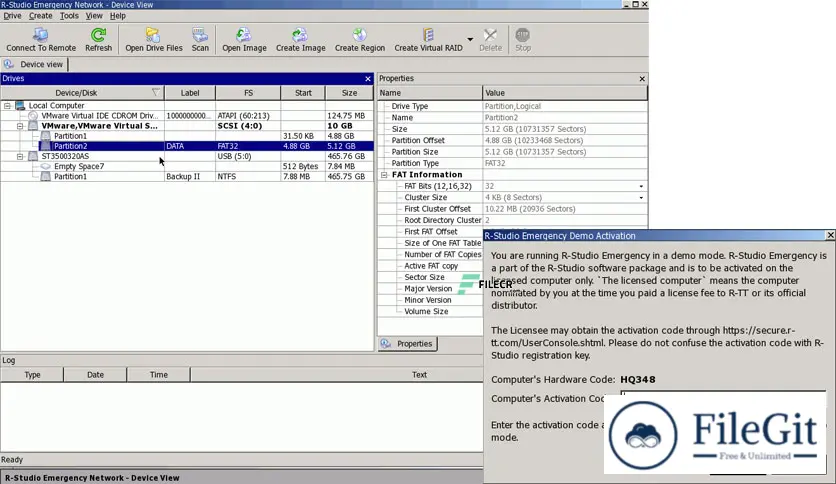Screen dimensions: 836x484
Task: Open the FAT Bits value dropdown
Action: 641,186
